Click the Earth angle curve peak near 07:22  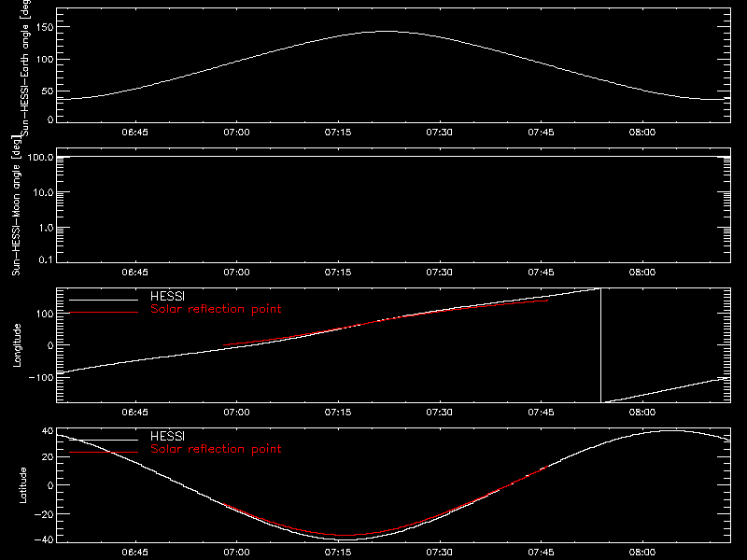click(388, 32)
